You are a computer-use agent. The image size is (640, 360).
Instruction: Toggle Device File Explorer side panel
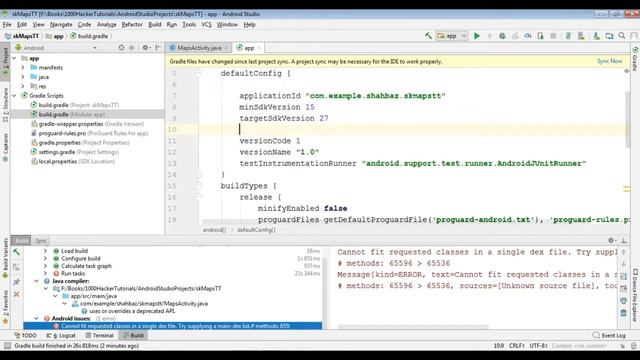coord(635,295)
